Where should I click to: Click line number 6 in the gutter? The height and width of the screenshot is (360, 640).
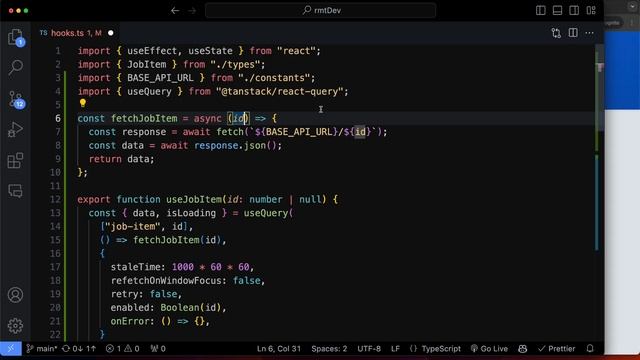pos(58,118)
